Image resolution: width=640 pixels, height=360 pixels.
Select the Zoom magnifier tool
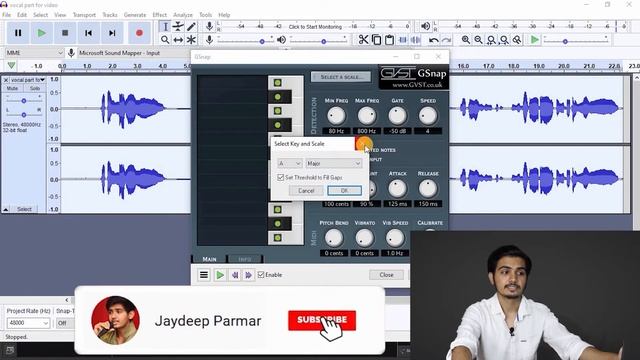point(165,40)
